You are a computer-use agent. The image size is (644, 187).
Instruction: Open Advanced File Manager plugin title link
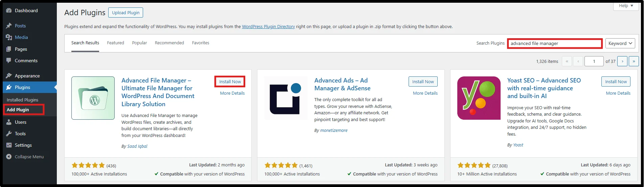tap(158, 92)
